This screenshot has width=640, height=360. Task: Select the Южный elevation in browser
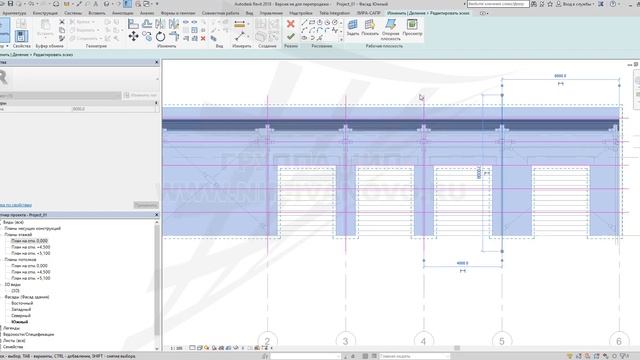click(20, 322)
